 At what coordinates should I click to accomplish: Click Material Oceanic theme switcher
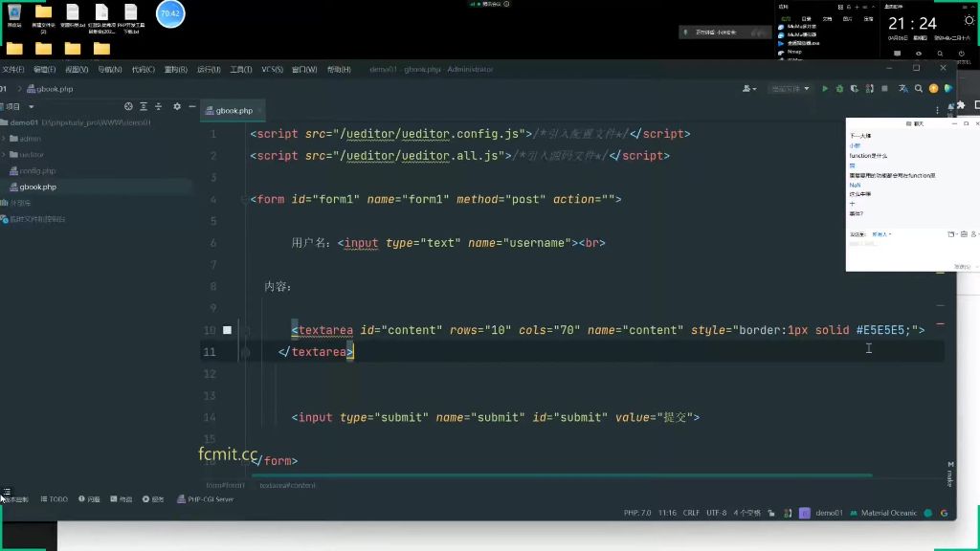tap(883, 513)
